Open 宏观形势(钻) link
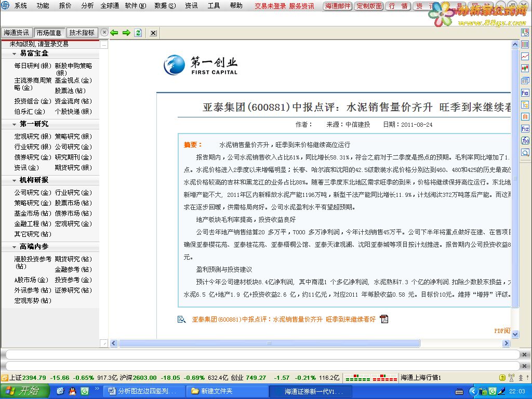 pyautogui.click(x=33, y=301)
